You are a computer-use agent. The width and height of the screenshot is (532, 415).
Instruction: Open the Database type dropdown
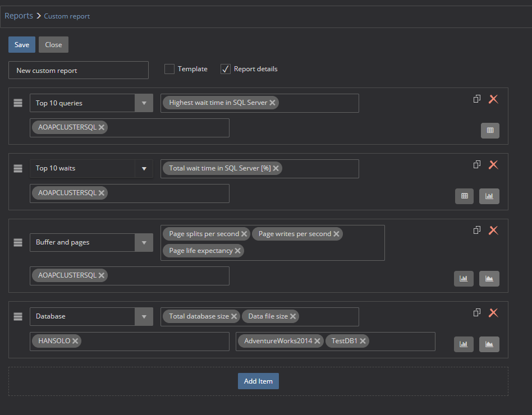tap(144, 316)
